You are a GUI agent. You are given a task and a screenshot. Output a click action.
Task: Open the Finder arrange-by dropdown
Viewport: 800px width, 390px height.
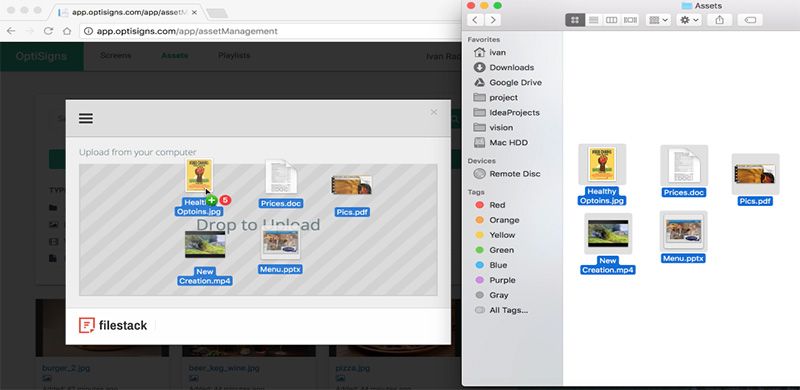point(659,20)
